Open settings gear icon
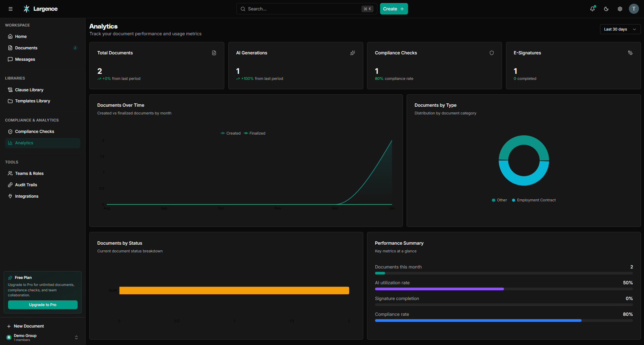 620,9
